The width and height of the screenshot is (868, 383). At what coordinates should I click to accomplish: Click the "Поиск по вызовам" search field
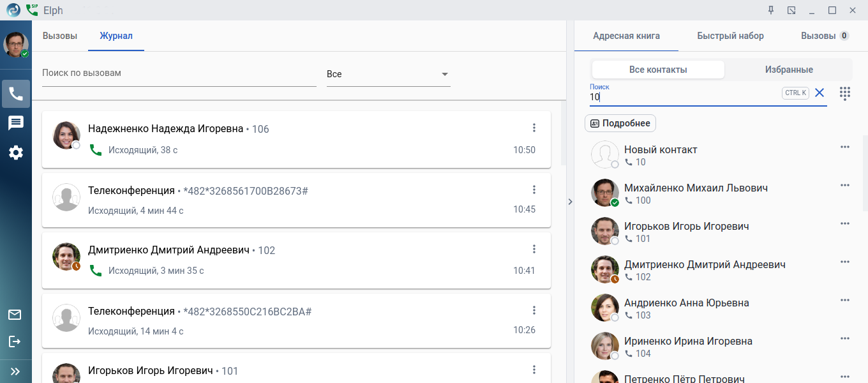179,73
